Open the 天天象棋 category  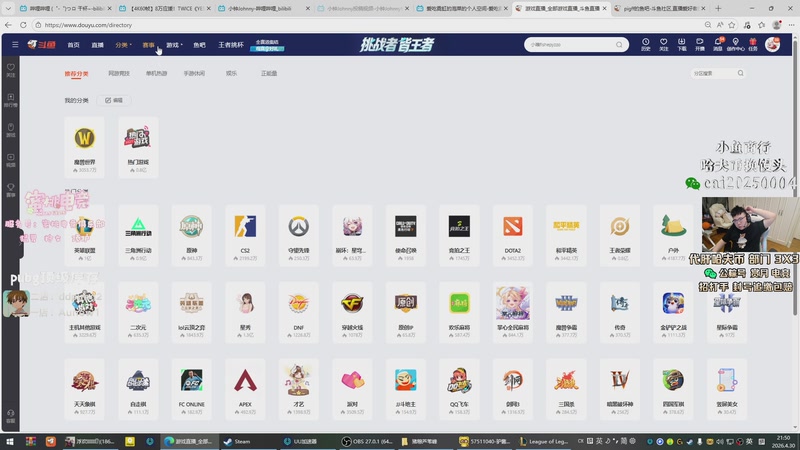(x=85, y=389)
